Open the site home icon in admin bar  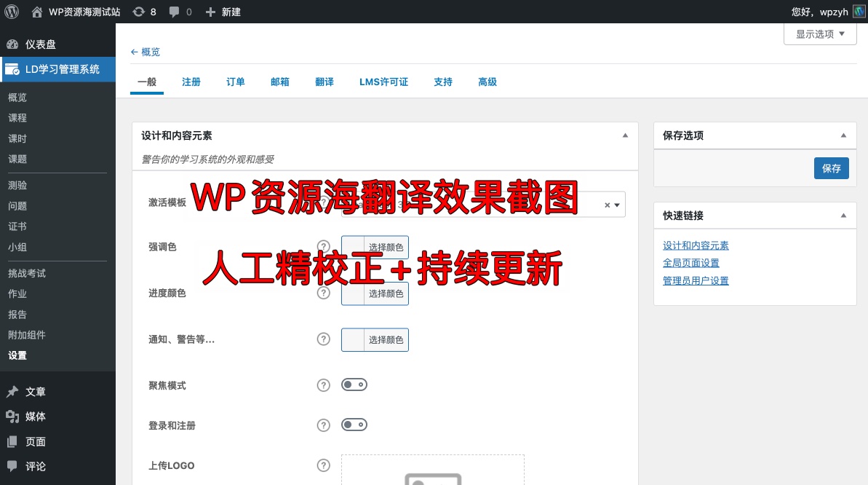coord(36,12)
